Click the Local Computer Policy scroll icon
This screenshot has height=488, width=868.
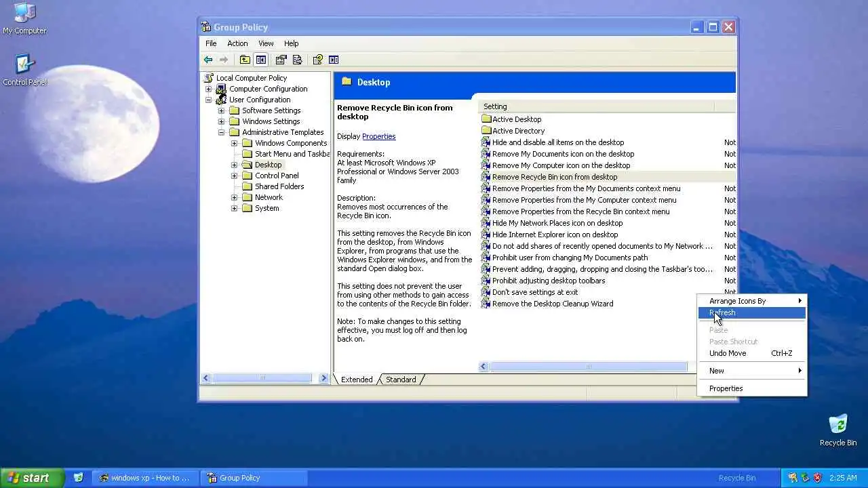point(209,78)
